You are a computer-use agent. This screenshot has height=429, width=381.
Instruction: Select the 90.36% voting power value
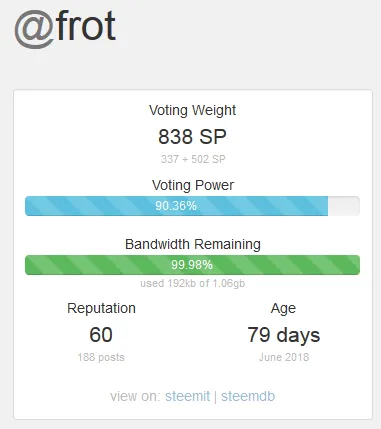(176, 206)
